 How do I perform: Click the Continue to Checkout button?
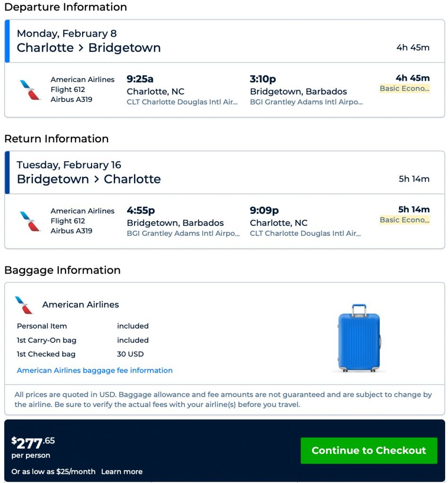pos(369,450)
